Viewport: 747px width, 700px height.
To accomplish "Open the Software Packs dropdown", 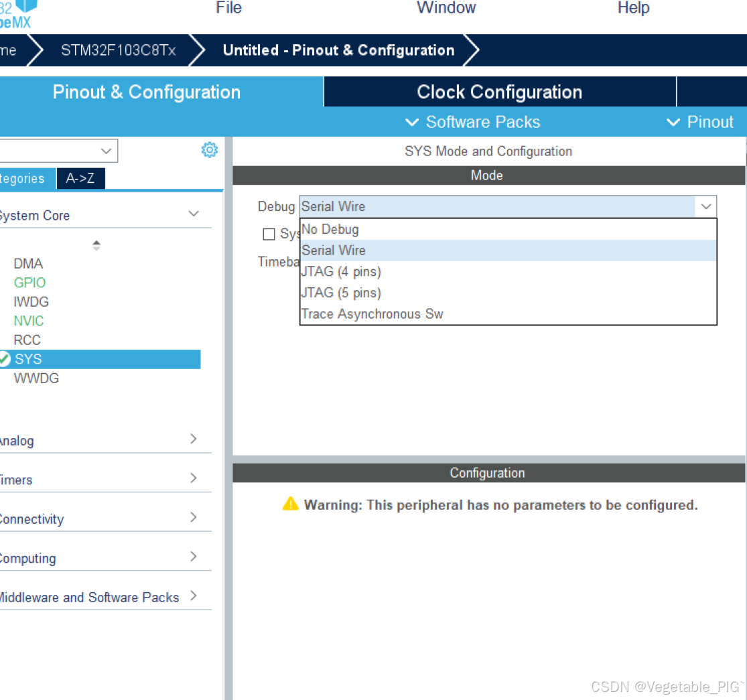I will 472,122.
